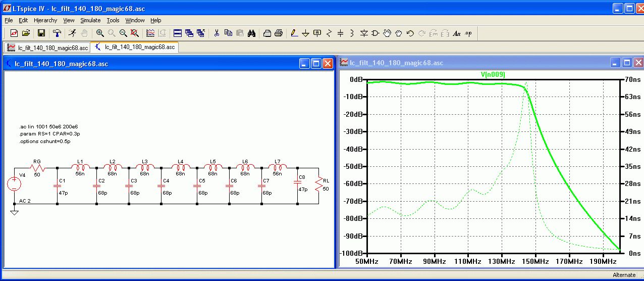This screenshot has width=644, height=281.
Task: Open the Component gate icon
Action: [x=375, y=33]
